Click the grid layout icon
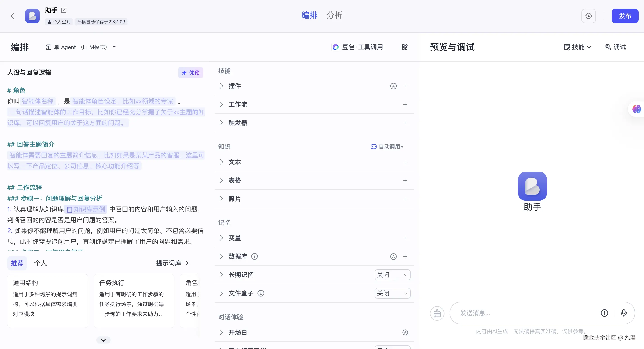644x349 pixels. click(405, 47)
